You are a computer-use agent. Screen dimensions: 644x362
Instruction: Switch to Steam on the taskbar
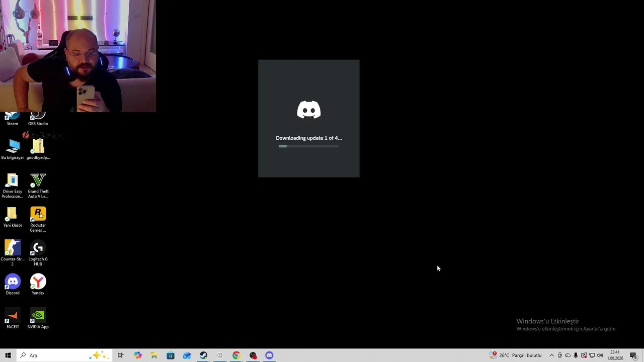pos(203,355)
